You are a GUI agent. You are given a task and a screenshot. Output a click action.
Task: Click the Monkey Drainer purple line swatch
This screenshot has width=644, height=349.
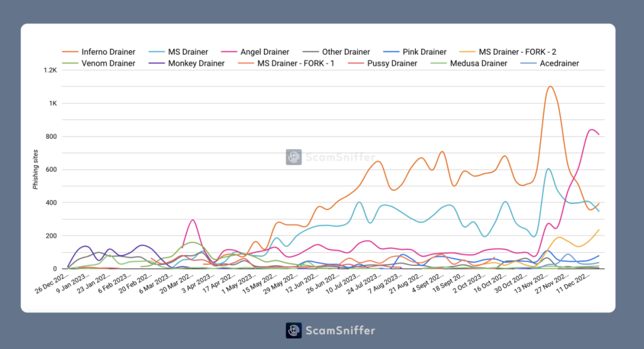tap(156, 63)
